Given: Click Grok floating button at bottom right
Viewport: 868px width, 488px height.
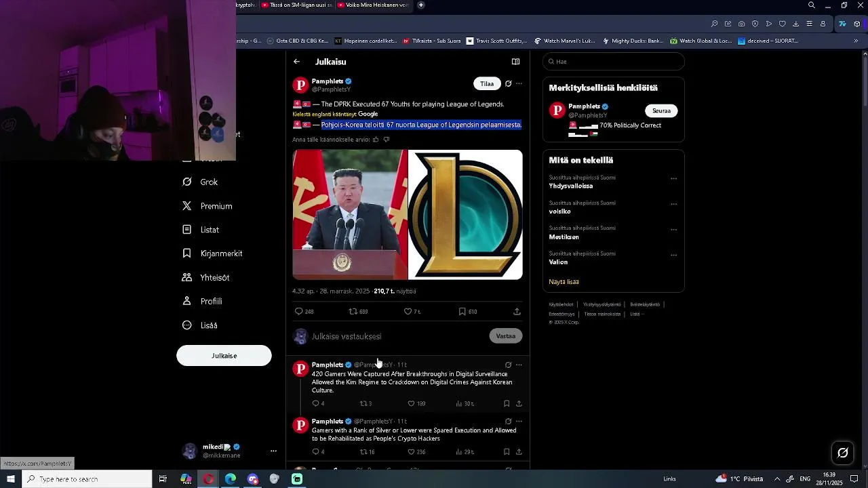Looking at the screenshot, I should (x=843, y=453).
